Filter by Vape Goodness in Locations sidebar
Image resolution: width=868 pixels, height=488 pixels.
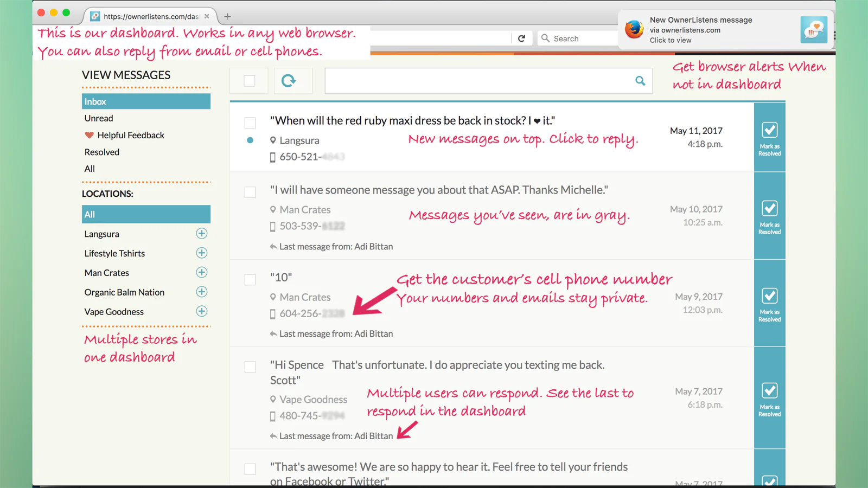click(x=114, y=312)
